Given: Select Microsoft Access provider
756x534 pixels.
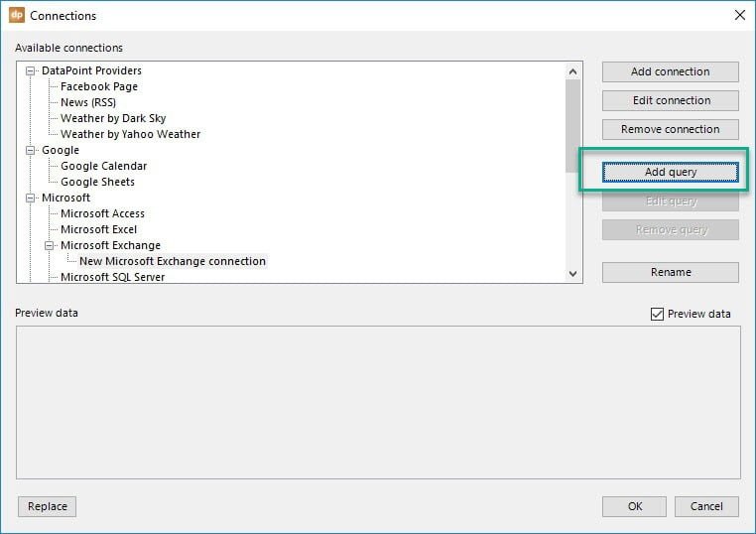Looking at the screenshot, I should tap(102, 213).
